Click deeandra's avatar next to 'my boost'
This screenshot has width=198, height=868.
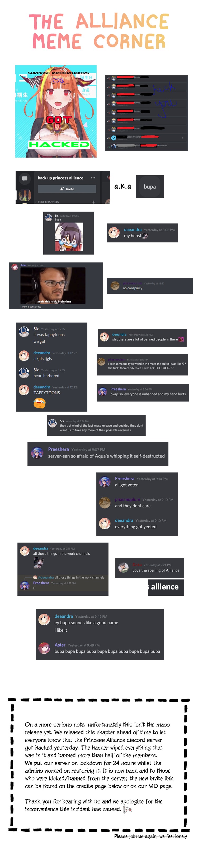[x=114, y=232]
